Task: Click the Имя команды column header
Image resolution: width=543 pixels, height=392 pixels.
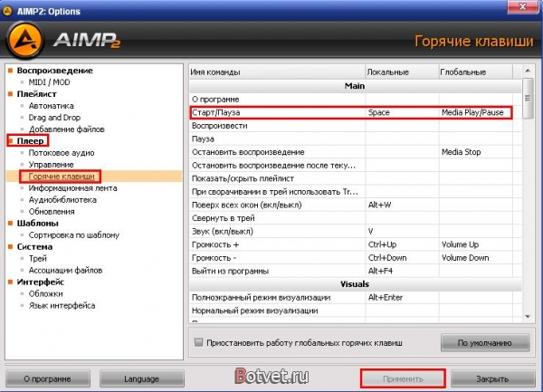Action: coord(277,72)
